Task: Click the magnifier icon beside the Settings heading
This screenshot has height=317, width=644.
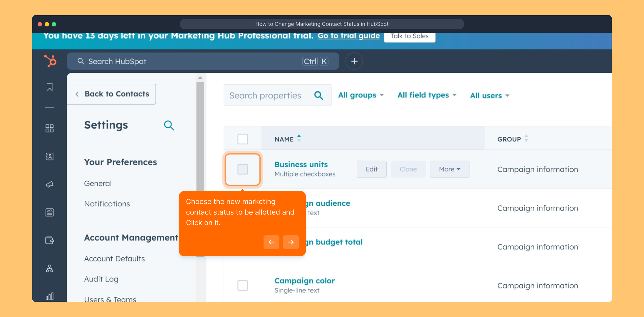Action: pos(169,125)
